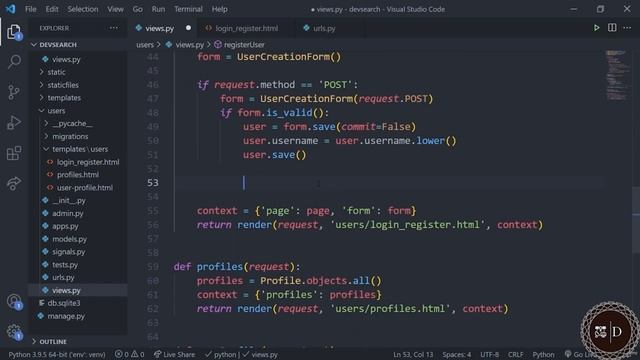Open the Live Share activity bar icon

(13, 183)
